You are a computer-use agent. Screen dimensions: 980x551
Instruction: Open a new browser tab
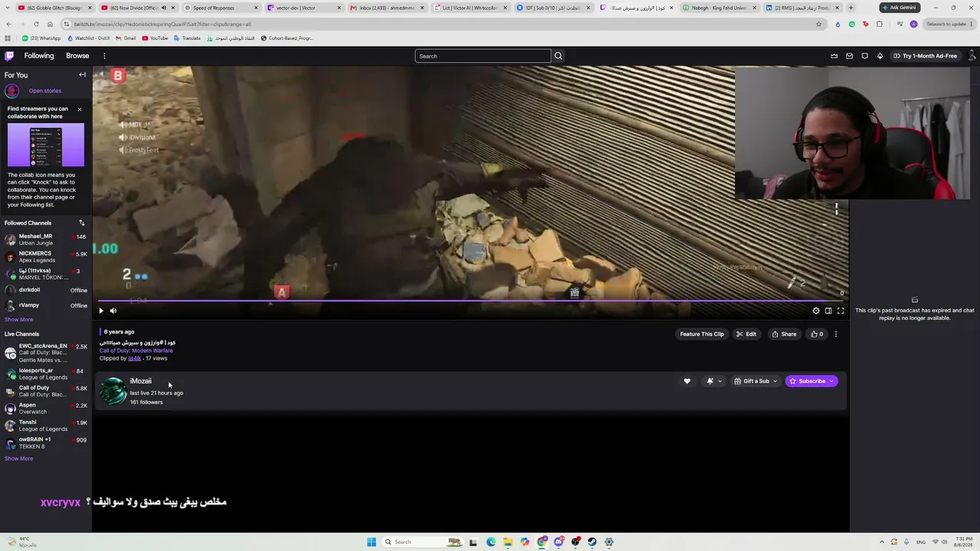point(851,8)
